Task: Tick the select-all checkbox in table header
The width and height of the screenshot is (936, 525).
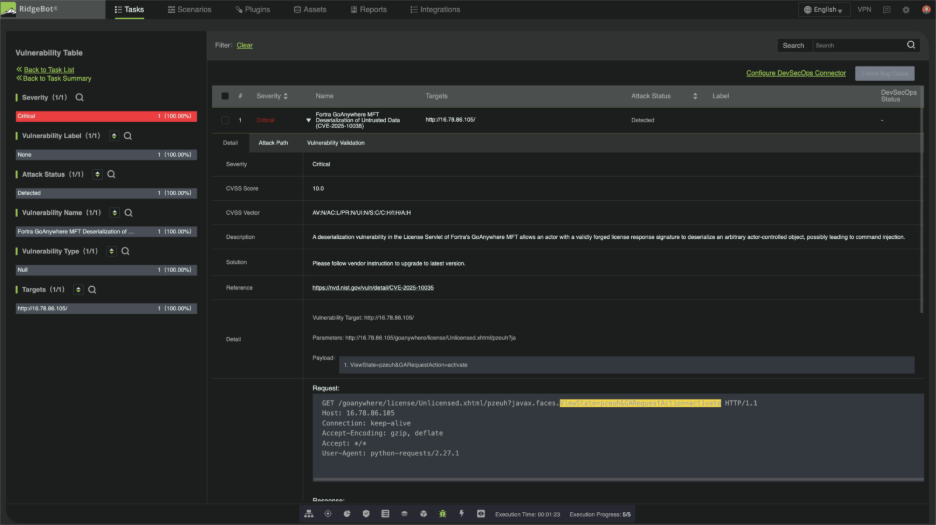Action: tap(225, 96)
